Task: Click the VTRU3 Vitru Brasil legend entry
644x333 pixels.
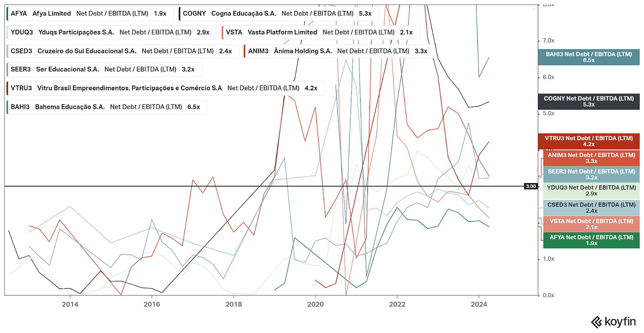Action: (165, 88)
